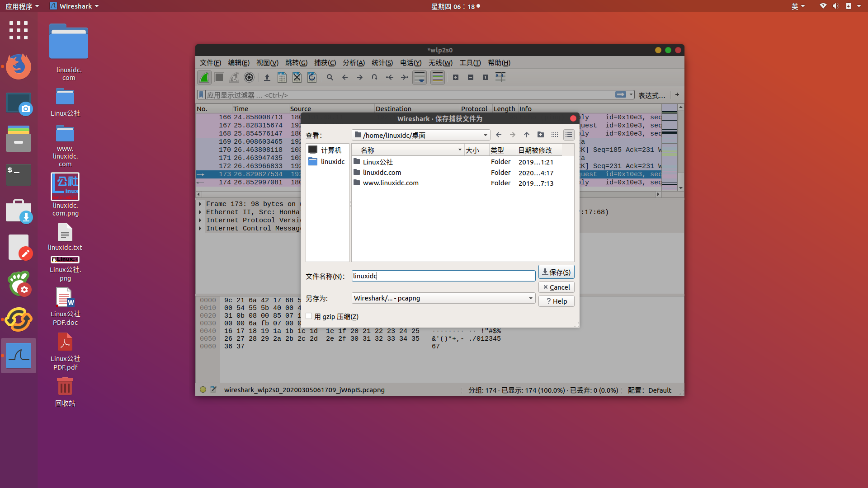Select the find packet magnifier tool
This screenshot has width=868, height=488.
coord(330,77)
